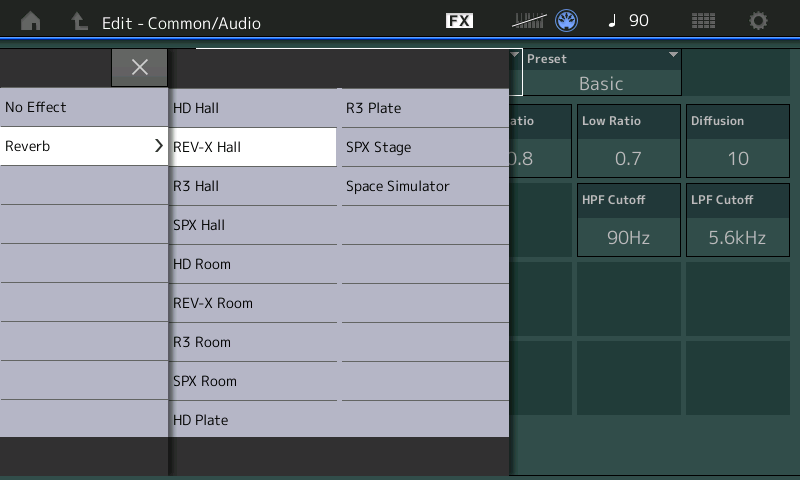Select No Effect from the list
Viewport: 800px width, 480px height.
(84, 107)
